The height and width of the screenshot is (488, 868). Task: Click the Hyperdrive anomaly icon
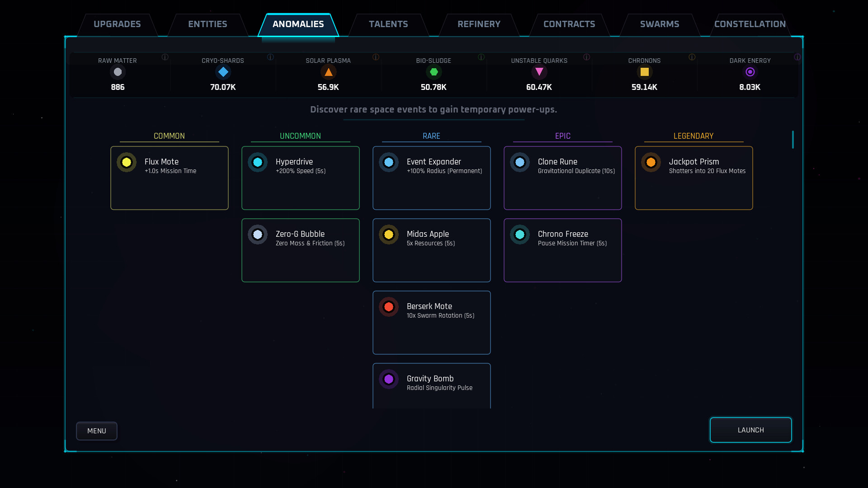[x=258, y=162]
